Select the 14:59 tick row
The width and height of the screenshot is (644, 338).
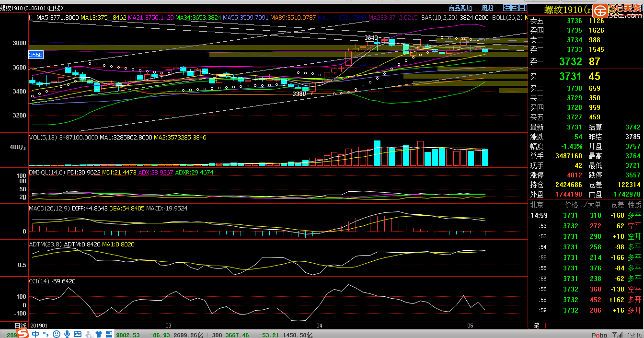click(586, 216)
